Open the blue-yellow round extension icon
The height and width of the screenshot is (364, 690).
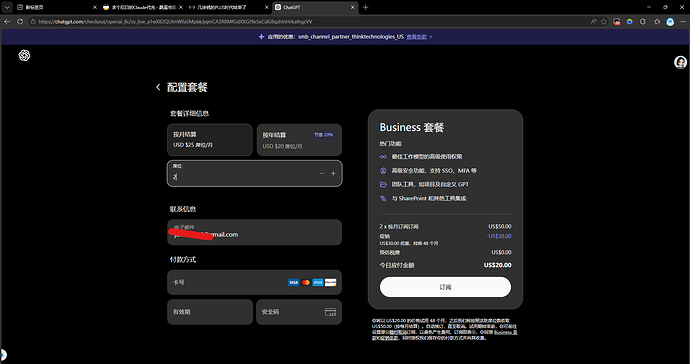click(630, 21)
